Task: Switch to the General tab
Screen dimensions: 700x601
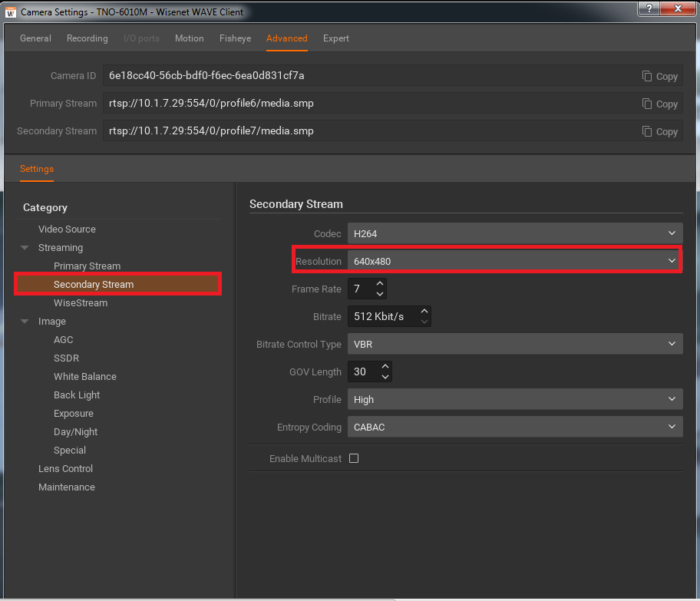Action: [35, 38]
